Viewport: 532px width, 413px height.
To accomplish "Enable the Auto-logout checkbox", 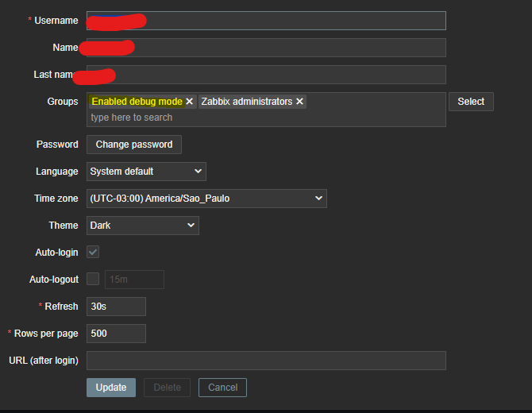I will (93, 279).
